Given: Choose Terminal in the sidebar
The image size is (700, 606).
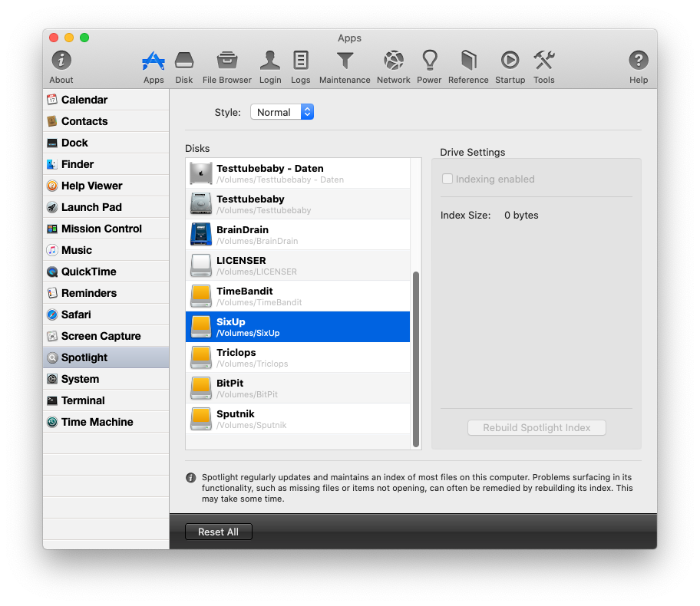Looking at the screenshot, I should 106,400.
